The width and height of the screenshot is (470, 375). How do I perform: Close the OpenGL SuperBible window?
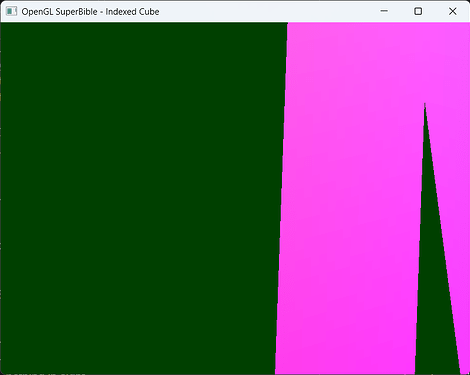pos(452,11)
